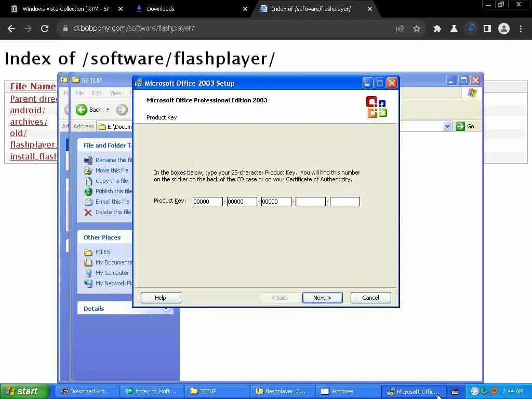Open My Computer in Other Places

112,273
